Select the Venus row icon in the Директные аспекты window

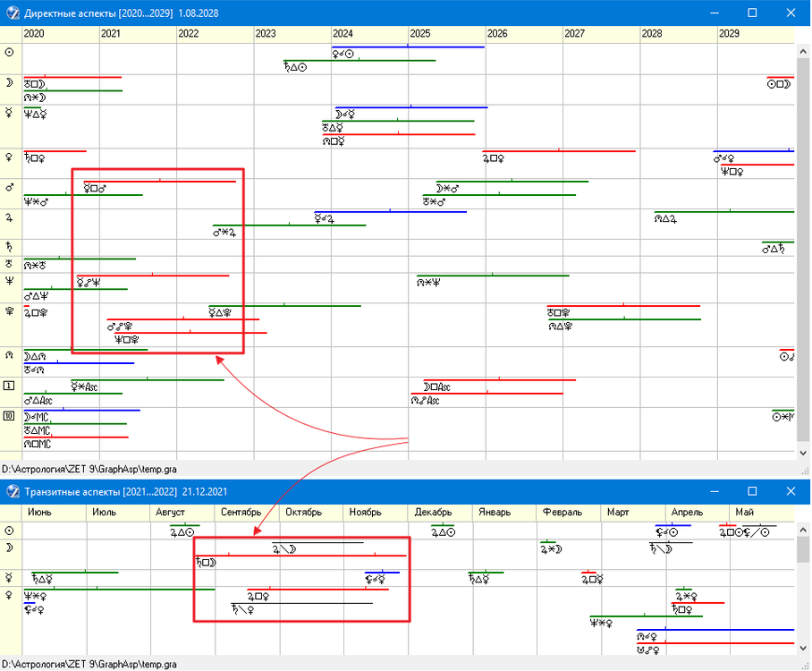click(x=9, y=157)
